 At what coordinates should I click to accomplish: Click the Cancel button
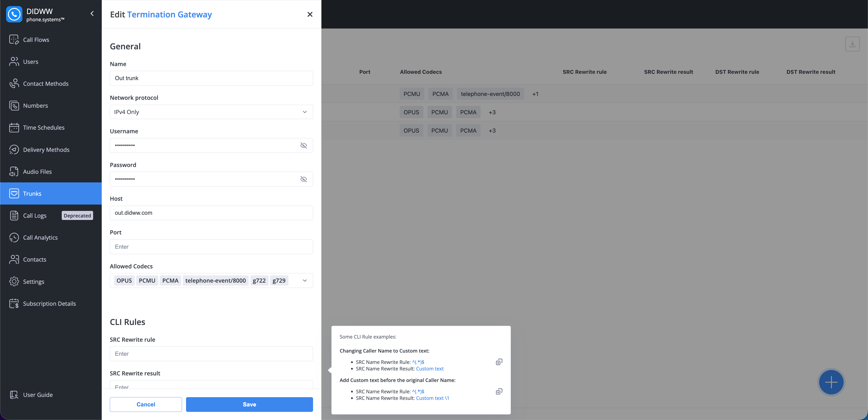pyautogui.click(x=146, y=404)
